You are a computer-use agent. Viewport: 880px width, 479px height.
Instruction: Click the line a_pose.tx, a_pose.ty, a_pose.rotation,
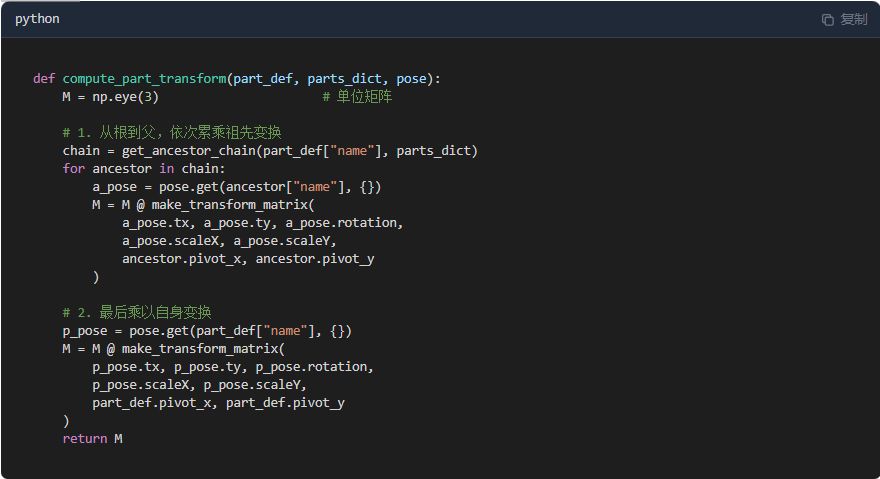(x=263, y=223)
